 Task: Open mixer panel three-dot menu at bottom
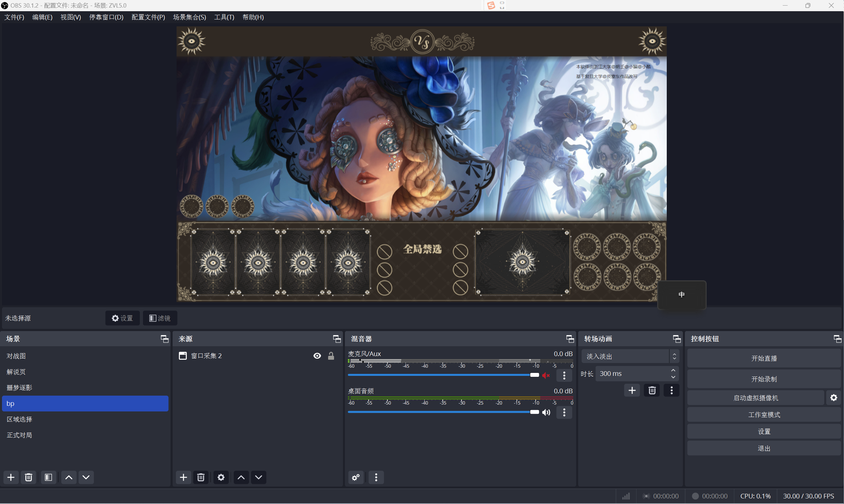(x=376, y=477)
